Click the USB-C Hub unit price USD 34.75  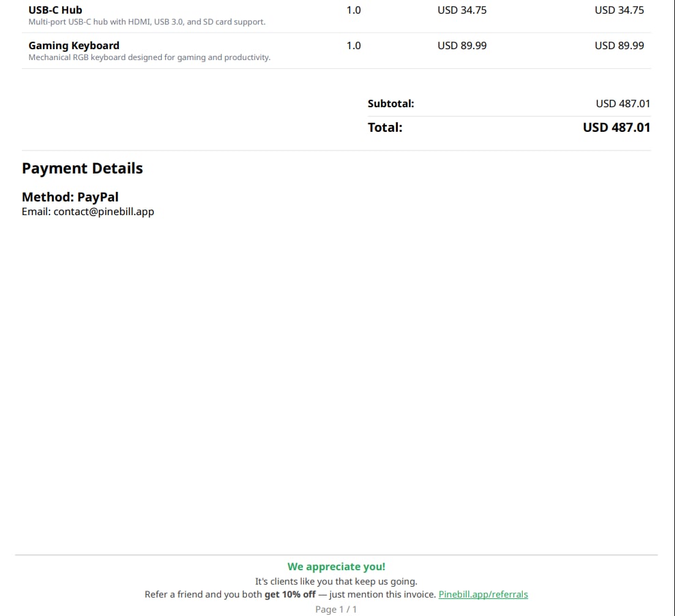(x=462, y=10)
